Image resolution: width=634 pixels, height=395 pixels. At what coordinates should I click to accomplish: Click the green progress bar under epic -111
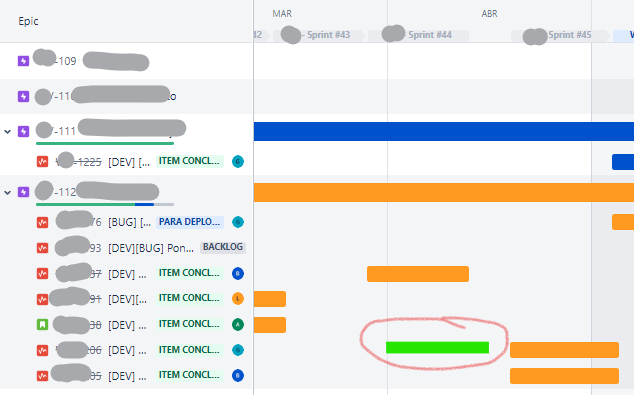pos(105,143)
